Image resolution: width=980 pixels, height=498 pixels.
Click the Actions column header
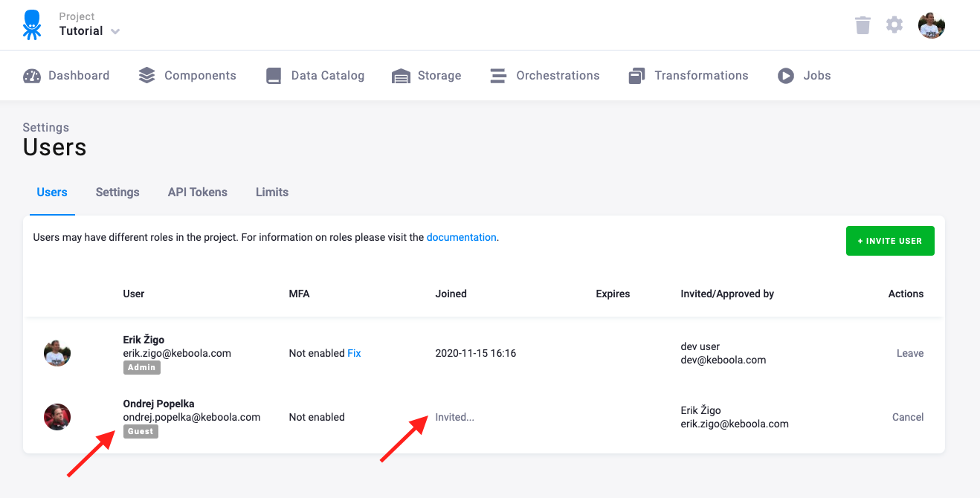[906, 294]
